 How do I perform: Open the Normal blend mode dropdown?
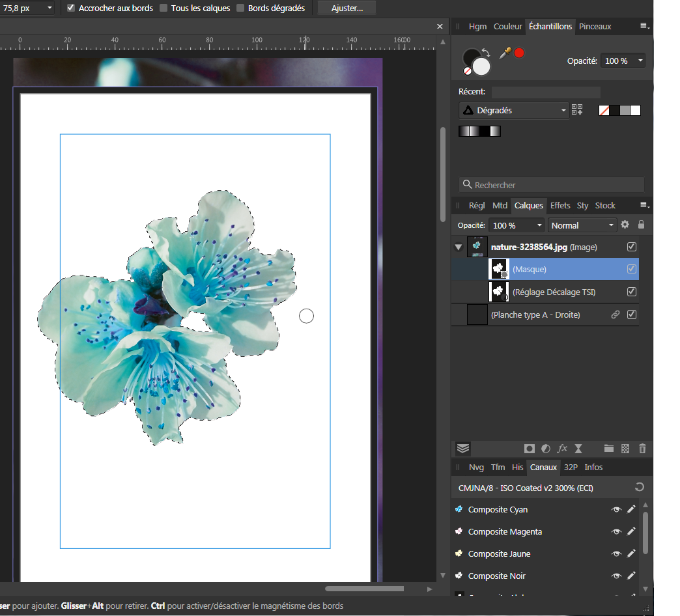click(x=582, y=225)
